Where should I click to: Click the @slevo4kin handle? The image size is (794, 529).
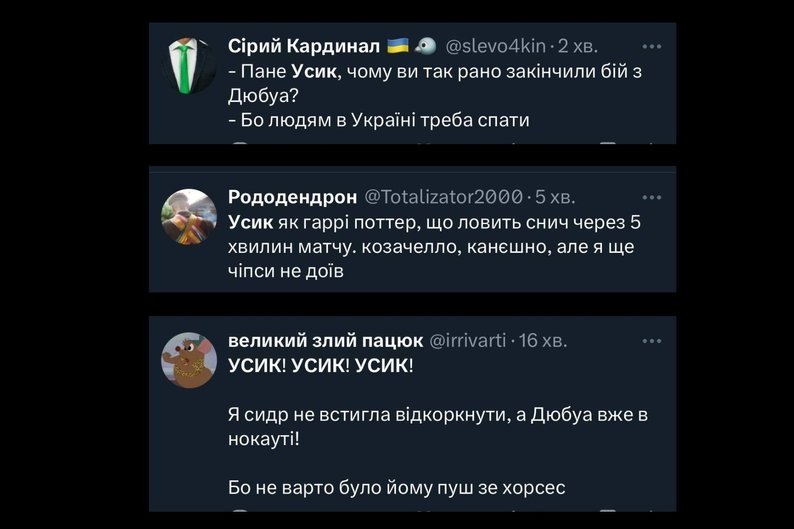pos(495,46)
